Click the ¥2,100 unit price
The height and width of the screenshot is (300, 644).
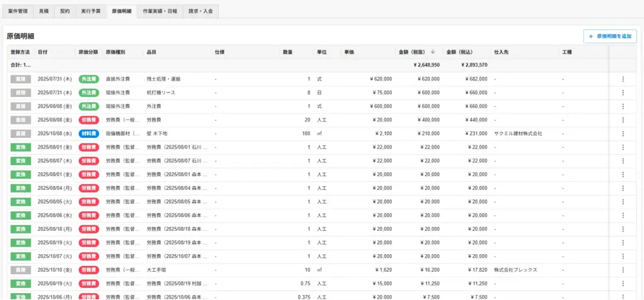(384, 133)
